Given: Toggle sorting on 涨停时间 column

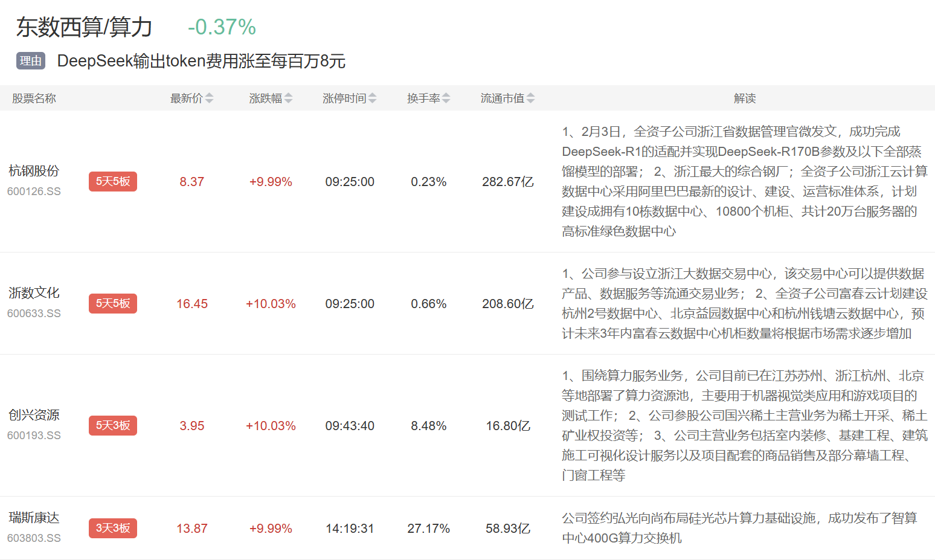Looking at the screenshot, I should point(372,98).
